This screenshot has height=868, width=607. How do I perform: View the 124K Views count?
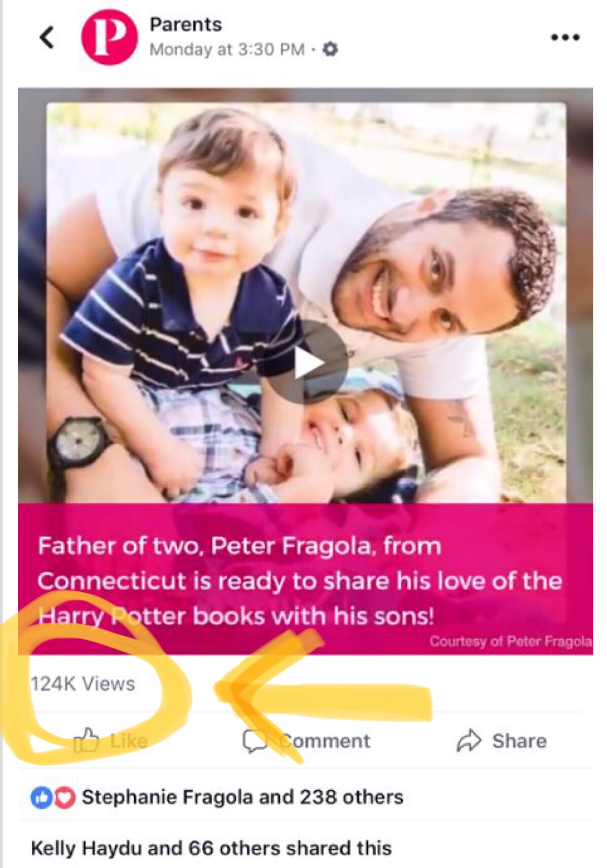[x=83, y=684]
